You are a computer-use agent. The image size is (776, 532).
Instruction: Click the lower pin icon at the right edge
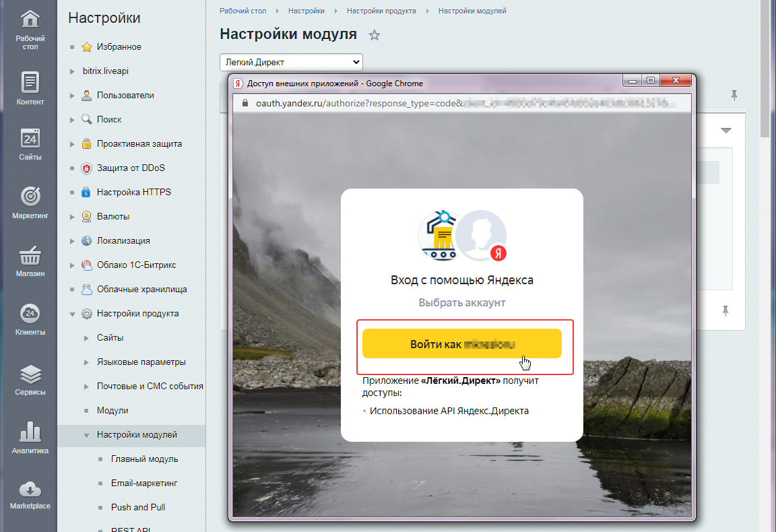pyautogui.click(x=725, y=311)
